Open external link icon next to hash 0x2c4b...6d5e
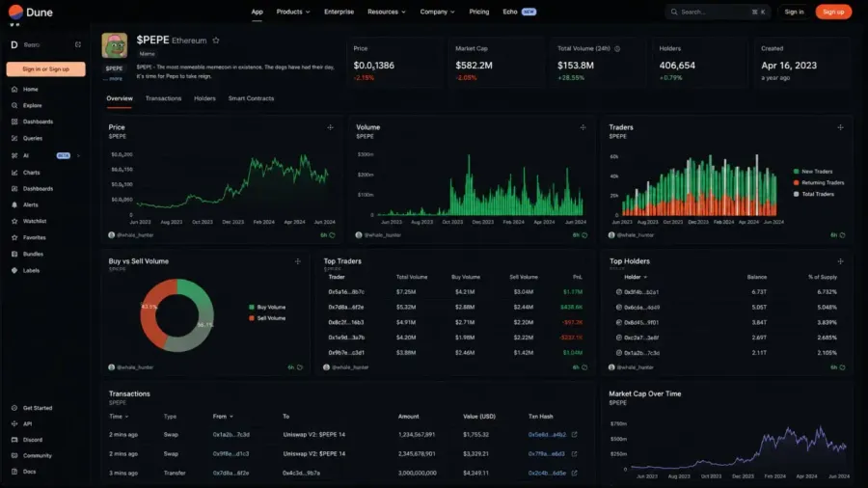Image resolution: width=868 pixels, height=488 pixels. pyautogui.click(x=575, y=474)
